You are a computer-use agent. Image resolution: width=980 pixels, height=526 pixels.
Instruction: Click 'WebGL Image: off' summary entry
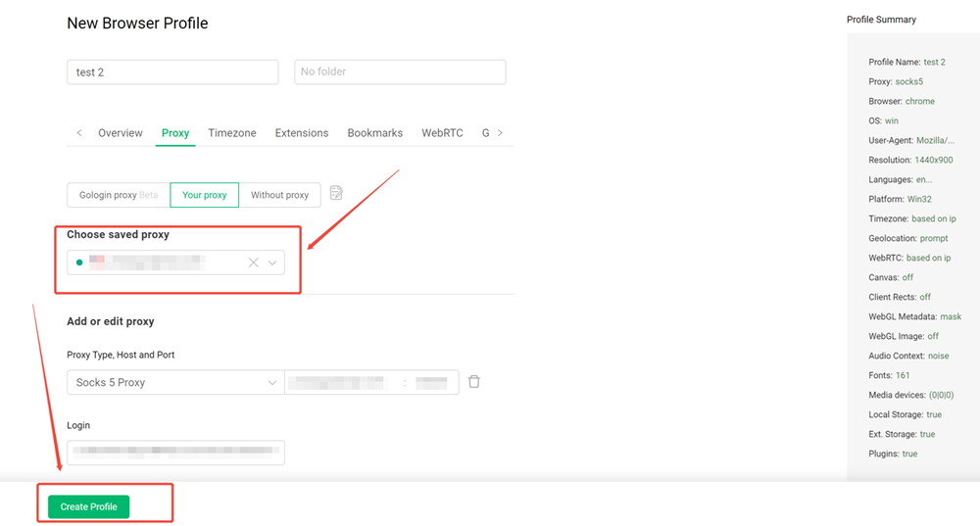coord(904,336)
